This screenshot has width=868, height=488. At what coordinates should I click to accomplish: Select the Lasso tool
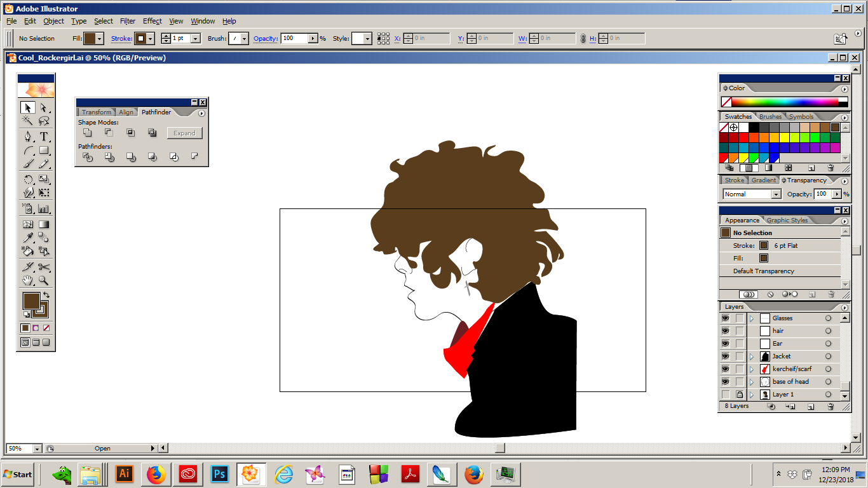44,121
